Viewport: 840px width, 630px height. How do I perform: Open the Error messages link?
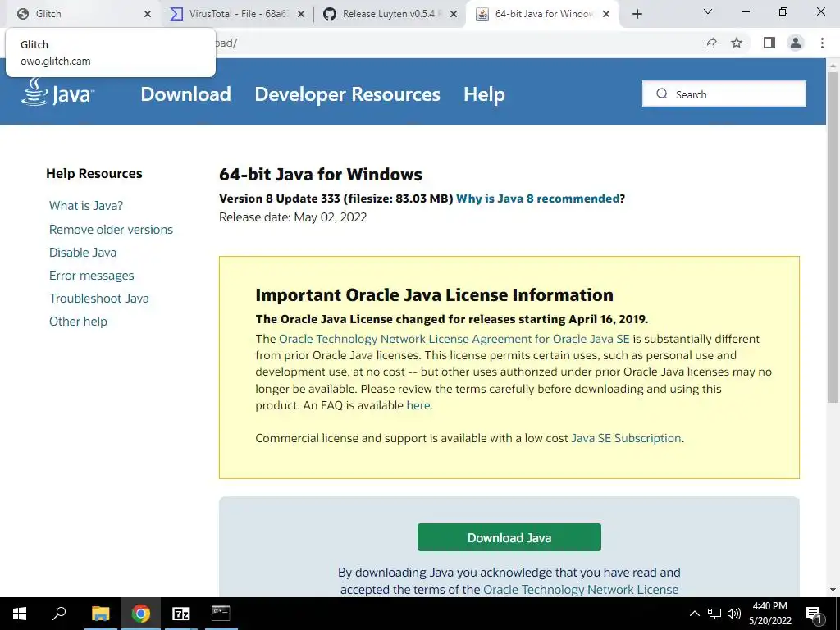[x=92, y=276]
